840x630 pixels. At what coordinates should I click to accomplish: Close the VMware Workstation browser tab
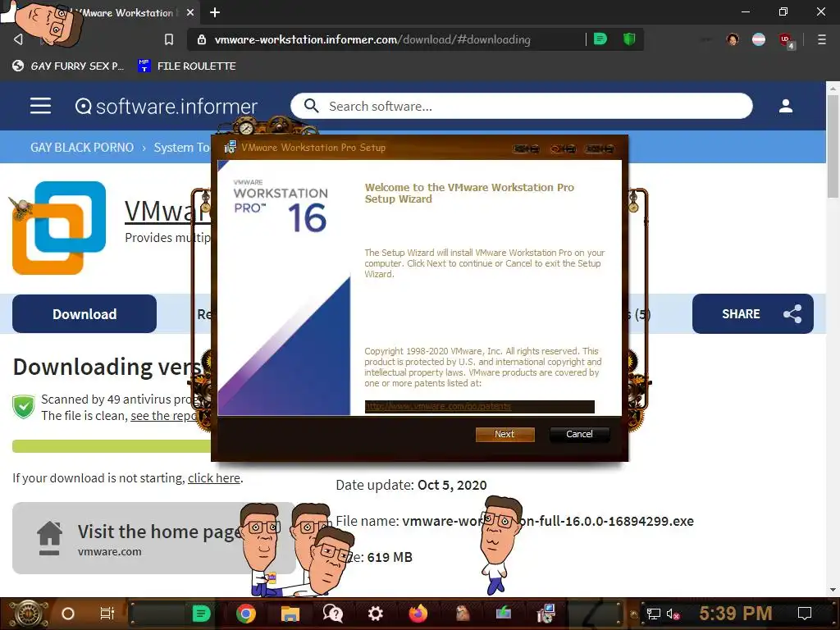(x=190, y=12)
